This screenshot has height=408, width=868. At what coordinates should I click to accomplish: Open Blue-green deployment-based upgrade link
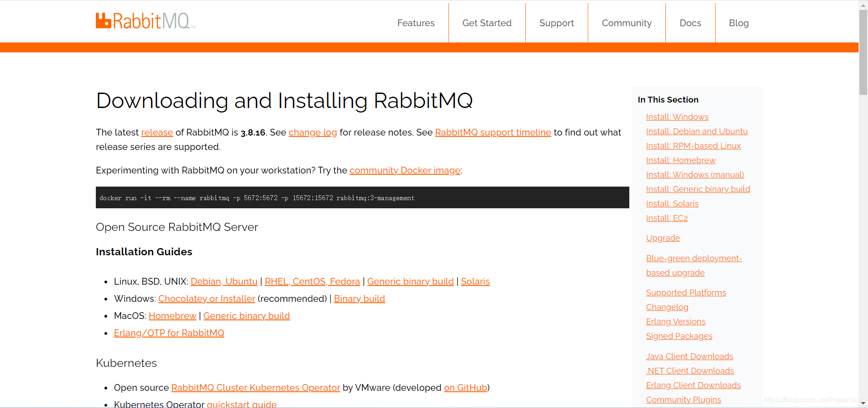coord(694,266)
